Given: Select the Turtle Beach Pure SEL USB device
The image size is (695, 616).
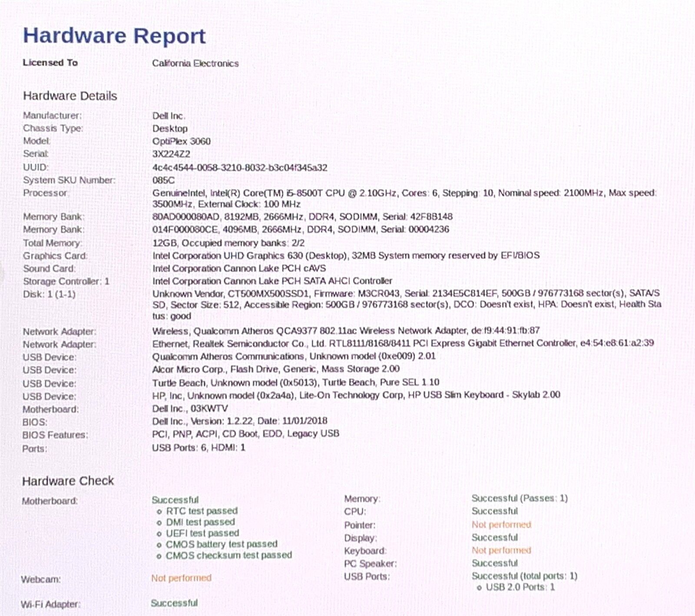Looking at the screenshot, I should 295,382.
